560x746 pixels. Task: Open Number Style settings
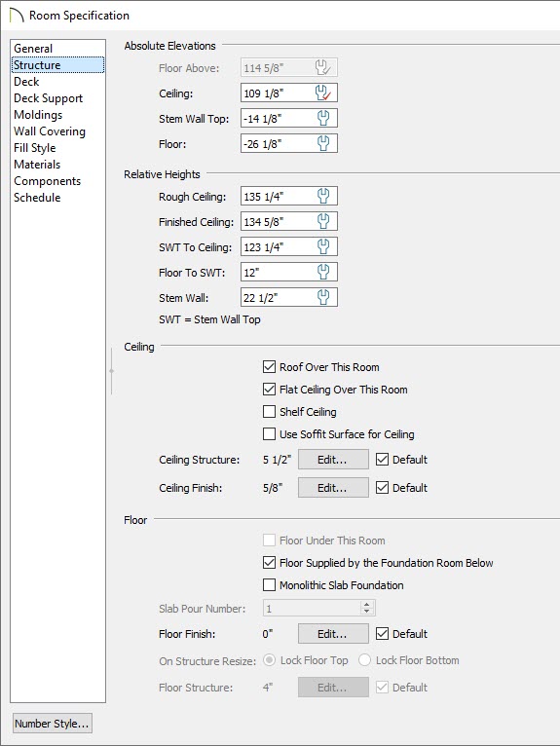pyautogui.click(x=52, y=724)
